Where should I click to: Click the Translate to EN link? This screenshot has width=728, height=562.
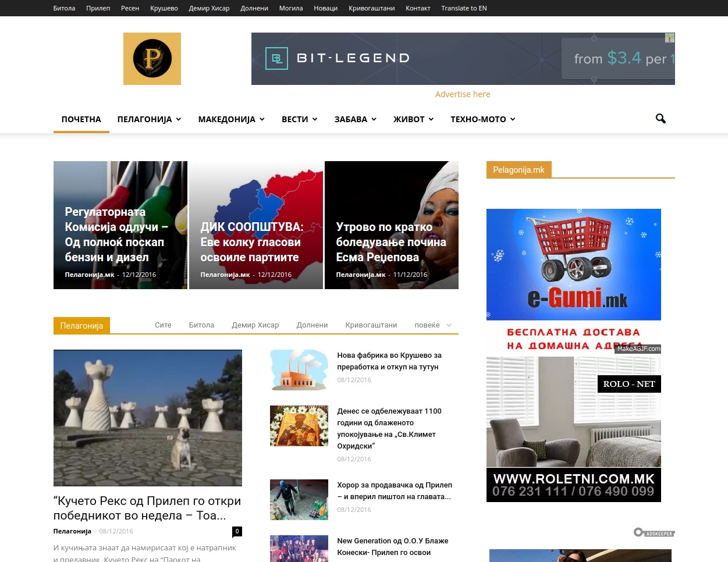point(464,8)
